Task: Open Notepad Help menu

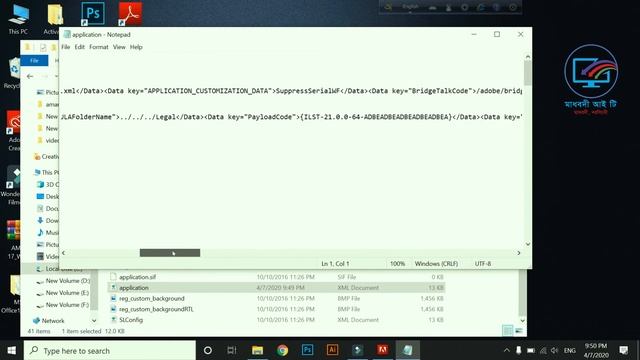Action: point(136,47)
